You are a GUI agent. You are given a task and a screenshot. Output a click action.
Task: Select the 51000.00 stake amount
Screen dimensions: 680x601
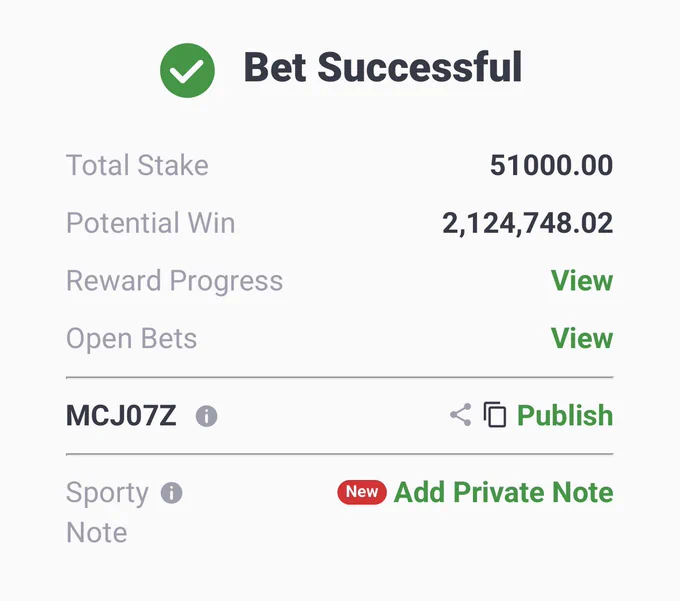(x=551, y=165)
